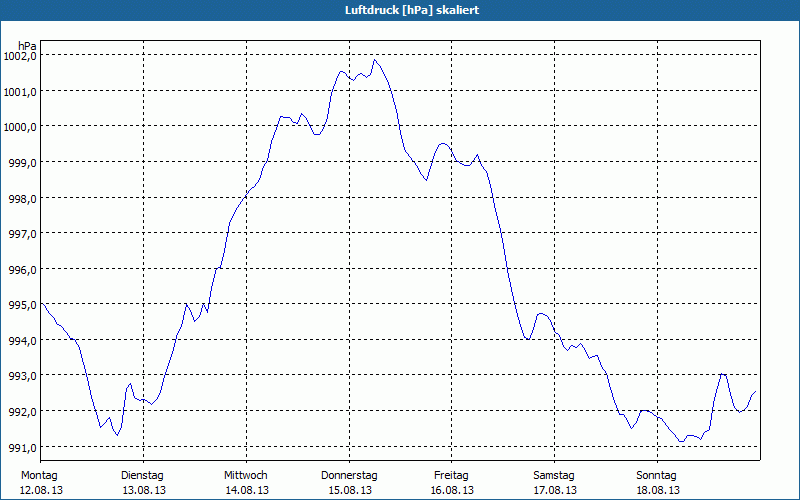Click the 996,0 axis value
The height and width of the screenshot is (500, 800).
tap(23, 269)
